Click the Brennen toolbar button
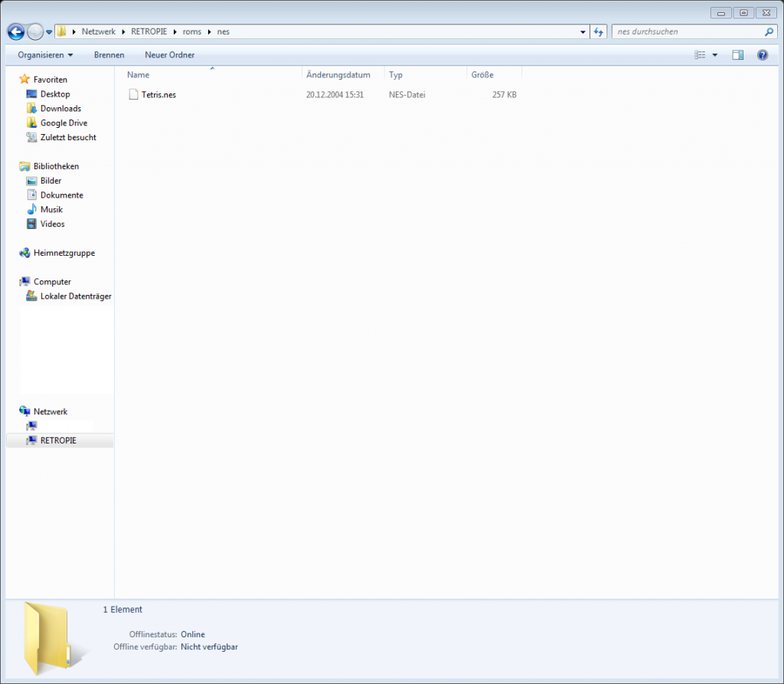The height and width of the screenshot is (684, 784). click(109, 55)
